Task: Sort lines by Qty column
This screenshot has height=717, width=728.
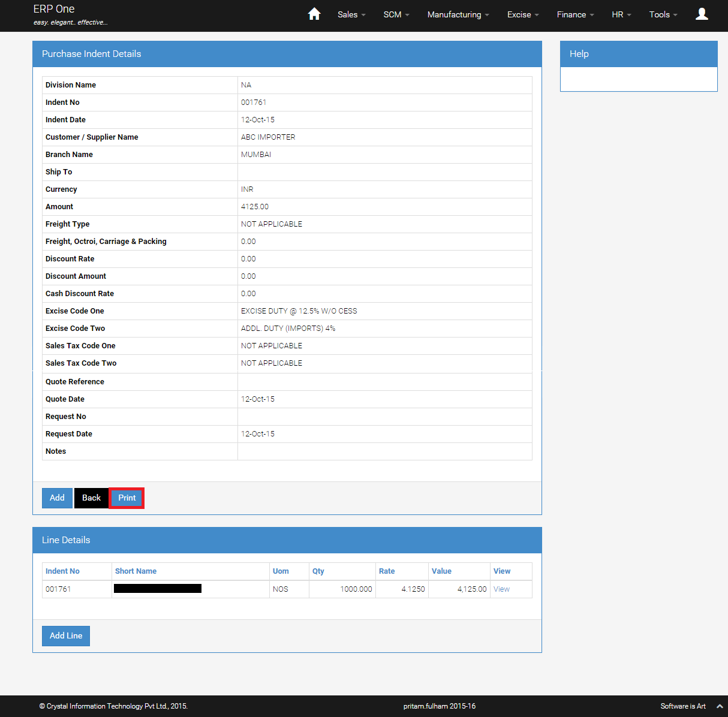Action: [x=318, y=571]
